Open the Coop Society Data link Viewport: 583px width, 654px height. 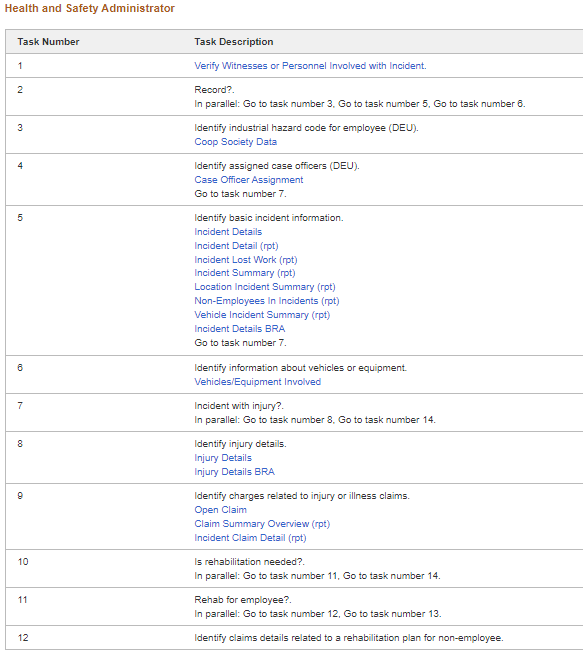tap(236, 142)
